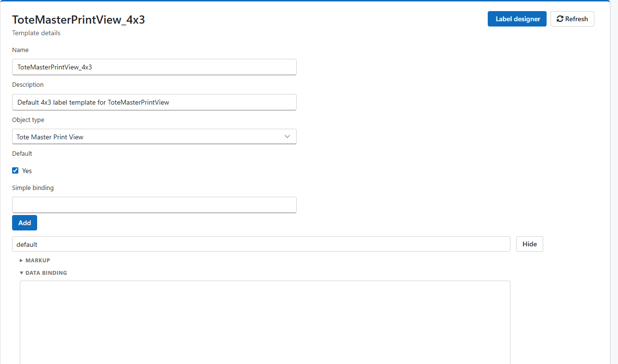This screenshot has height=364, width=618.
Task: Click inside the data binding text area
Action: (x=265, y=322)
